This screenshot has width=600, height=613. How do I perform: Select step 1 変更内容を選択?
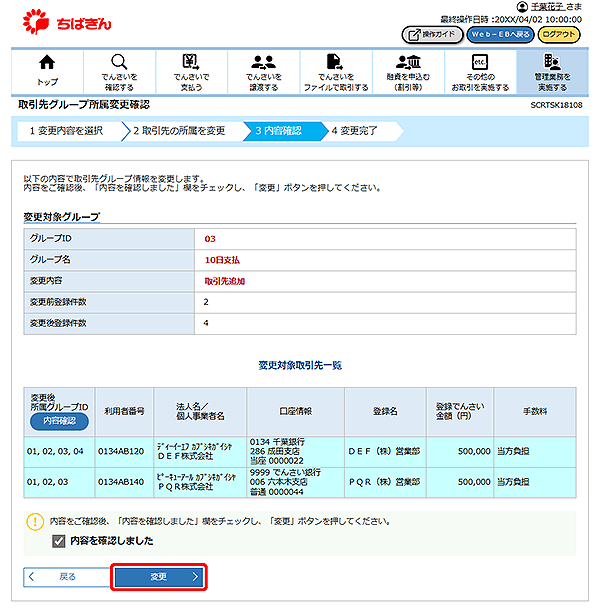(66, 131)
